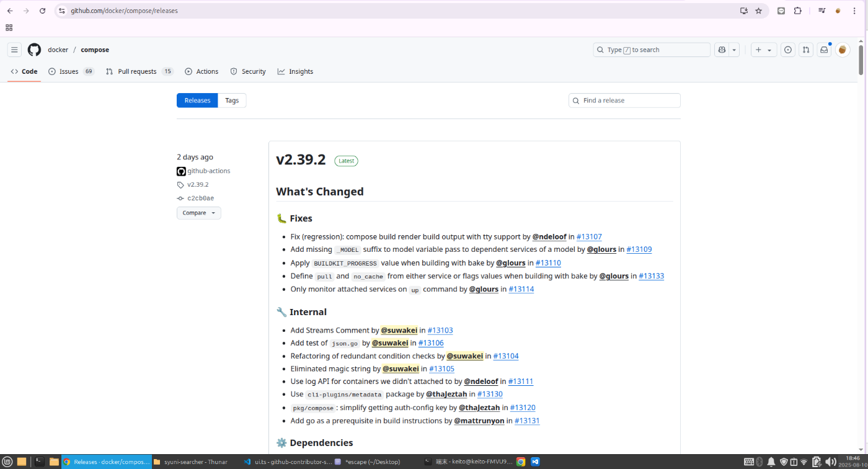The height and width of the screenshot is (469, 868).
Task: Open the Security tab
Action: (x=248, y=71)
